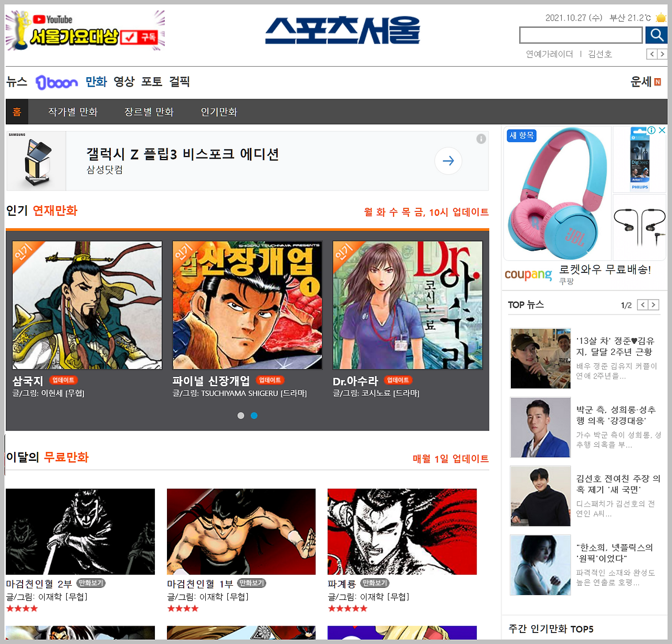Open 마검천인혈 2부 thumbnail
The image size is (672, 644).
[x=80, y=532]
